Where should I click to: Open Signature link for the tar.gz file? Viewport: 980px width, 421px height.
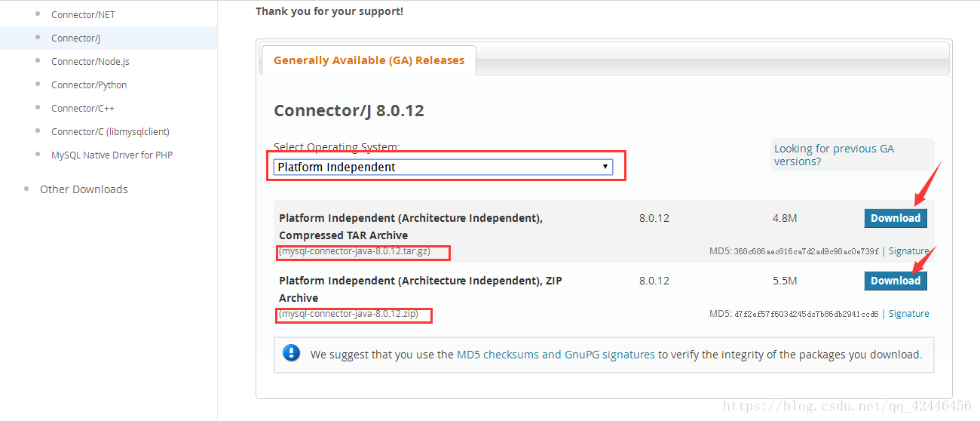click(x=908, y=251)
